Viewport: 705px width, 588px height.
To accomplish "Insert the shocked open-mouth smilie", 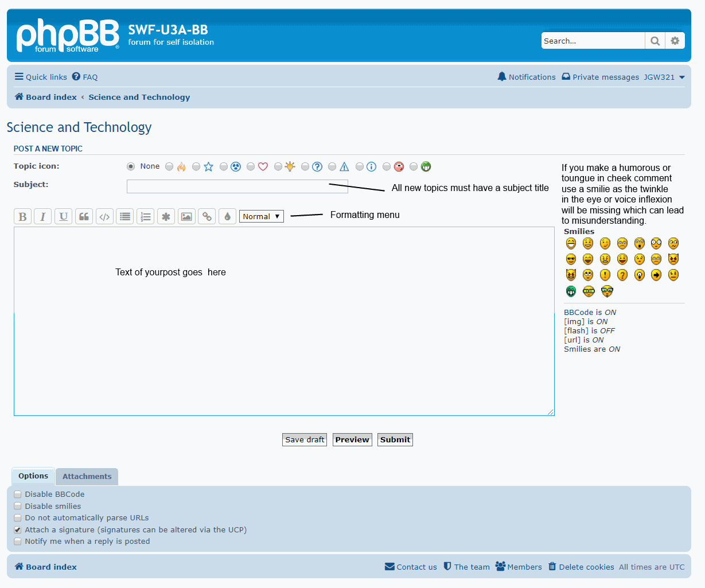I will click(640, 243).
